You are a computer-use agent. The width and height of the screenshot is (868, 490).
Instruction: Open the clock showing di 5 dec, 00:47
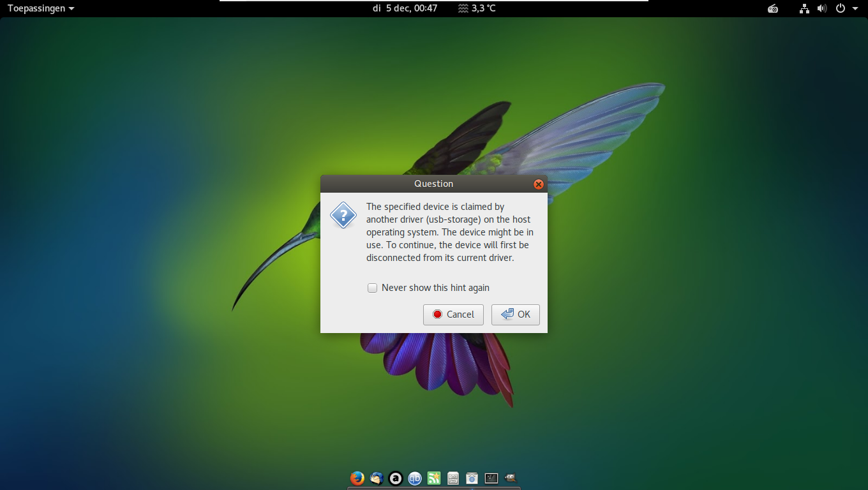pos(405,8)
